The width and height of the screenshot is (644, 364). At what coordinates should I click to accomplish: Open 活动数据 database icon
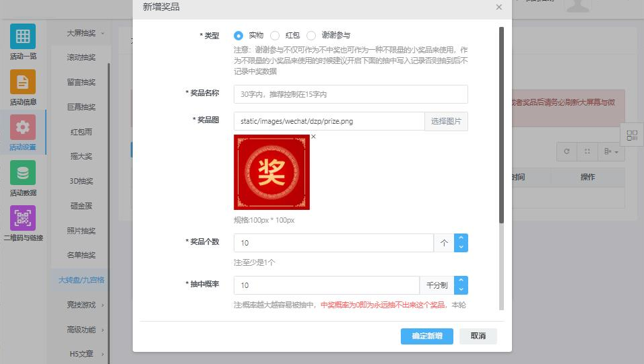coord(23,173)
